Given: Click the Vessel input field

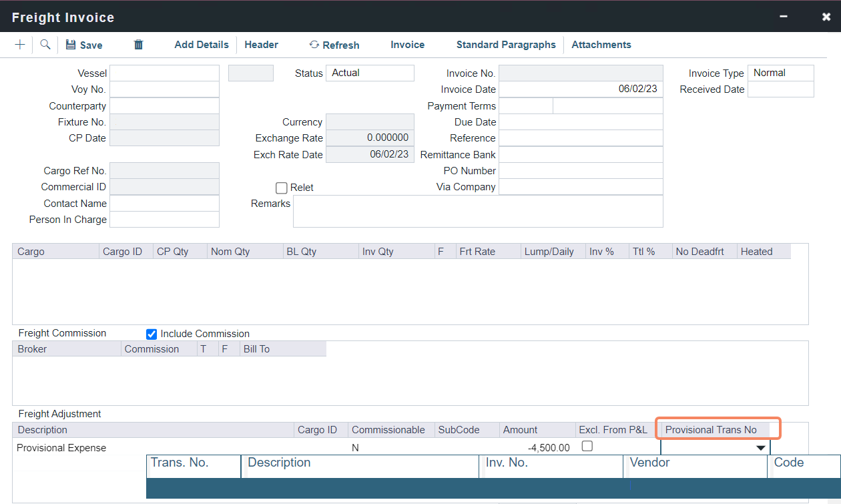Looking at the screenshot, I should (x=164, y=73).
